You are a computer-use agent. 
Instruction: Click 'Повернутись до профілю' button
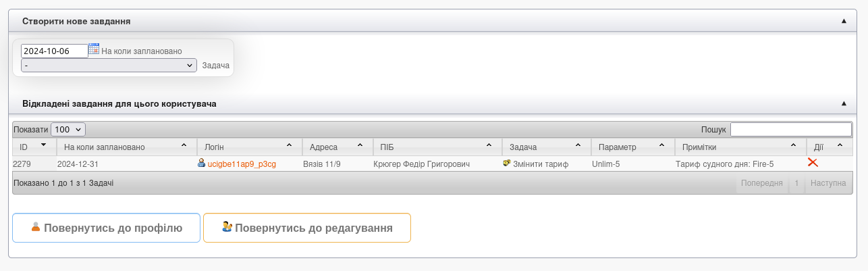[106, 228]
